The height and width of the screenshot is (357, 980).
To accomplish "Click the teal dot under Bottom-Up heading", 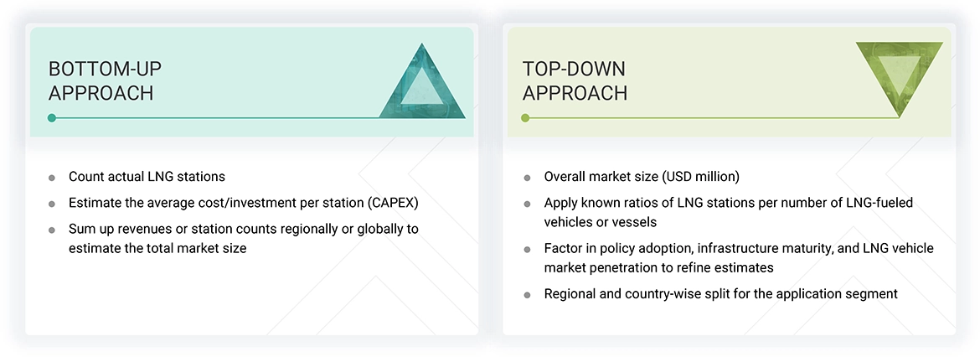I will pyautogui.click(x=52, y=118).
